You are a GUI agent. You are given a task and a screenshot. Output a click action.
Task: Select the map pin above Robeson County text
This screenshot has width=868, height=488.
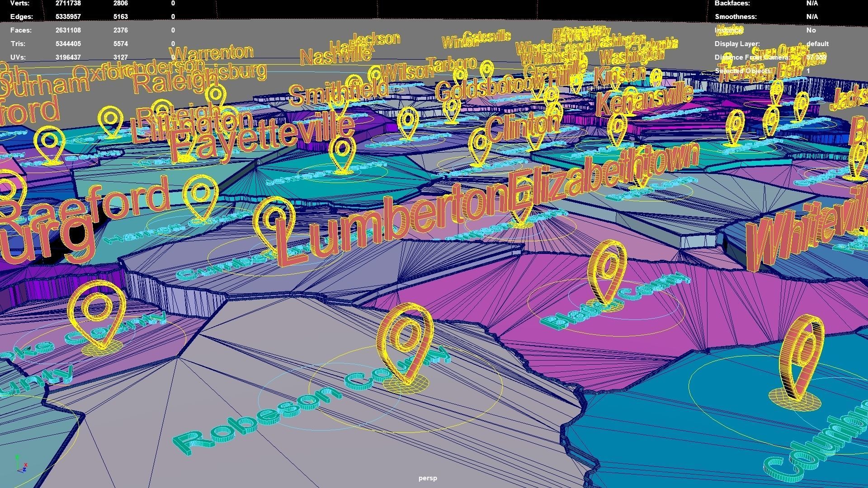(x=405, y=348)
